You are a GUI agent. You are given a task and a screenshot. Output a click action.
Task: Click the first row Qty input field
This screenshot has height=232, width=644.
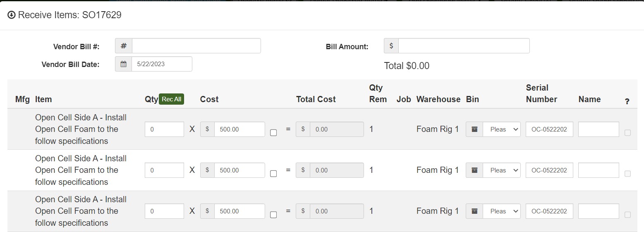pos(164,129)
